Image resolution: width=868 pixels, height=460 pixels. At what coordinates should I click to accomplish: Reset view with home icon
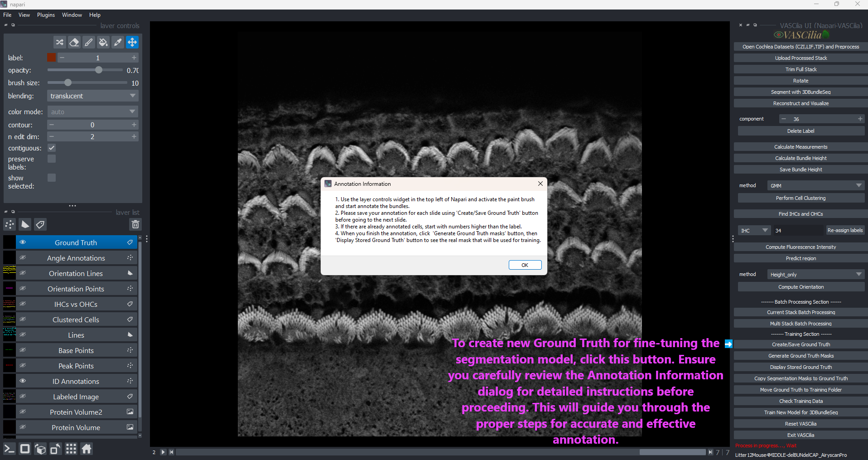tap(87, 449)
